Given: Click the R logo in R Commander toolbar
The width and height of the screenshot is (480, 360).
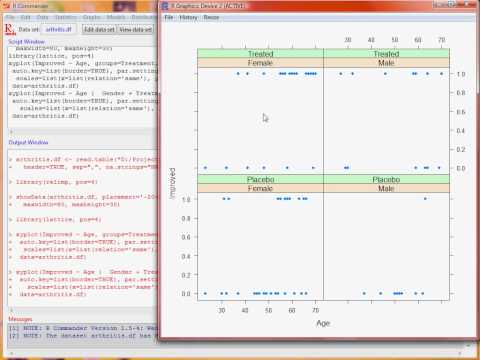Looking at the screenshot, I should (x=10, y=29).
